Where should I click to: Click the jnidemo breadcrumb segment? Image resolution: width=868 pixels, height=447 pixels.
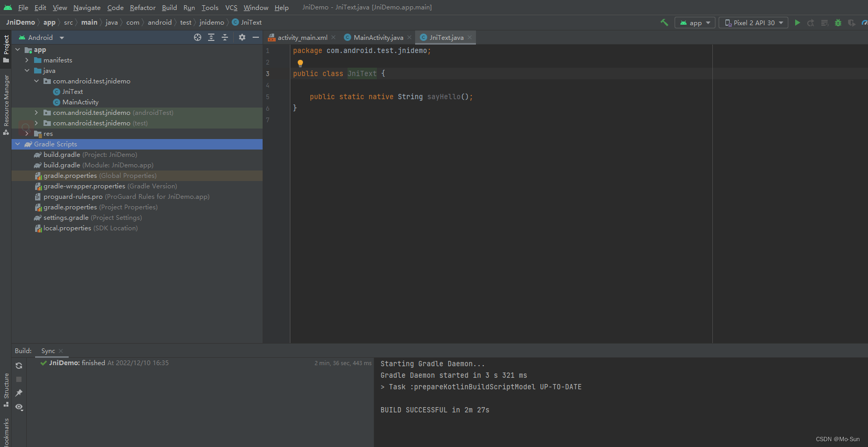(212, 23)
